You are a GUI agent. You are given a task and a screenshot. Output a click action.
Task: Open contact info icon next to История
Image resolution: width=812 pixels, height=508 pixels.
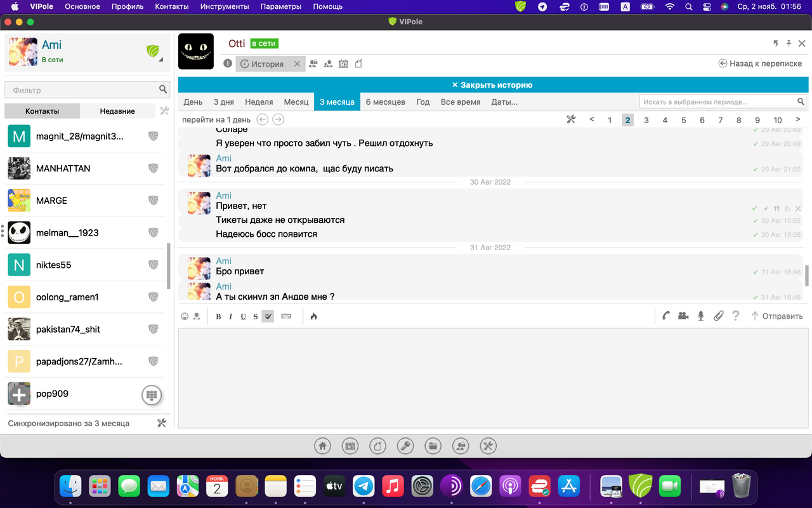(228, 63)
